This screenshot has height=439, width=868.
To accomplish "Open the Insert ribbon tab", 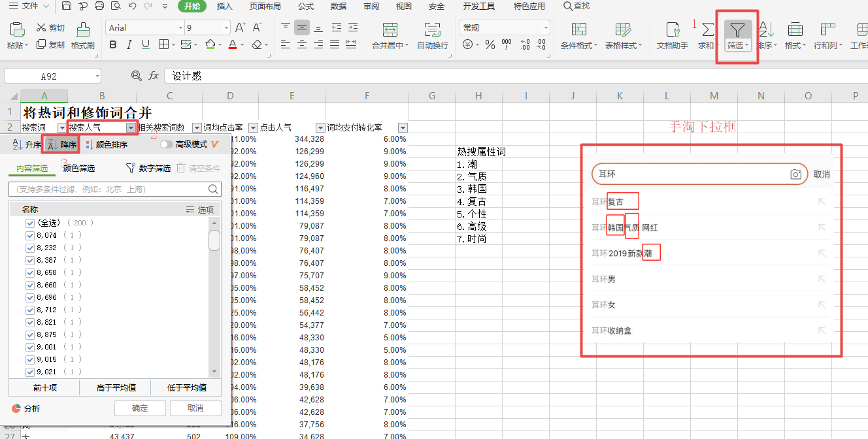I will tap(224, 7).
